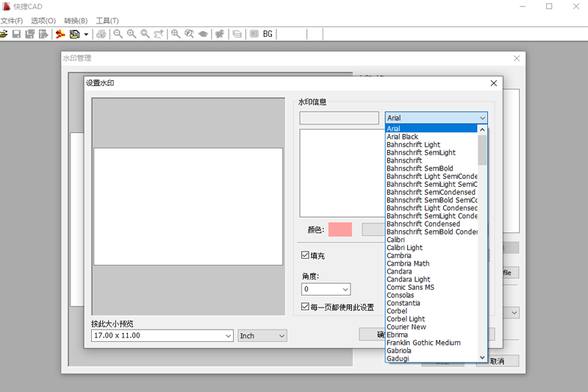Select Cambria Math font
588x392 pixels.
click(x=431, y=263)
